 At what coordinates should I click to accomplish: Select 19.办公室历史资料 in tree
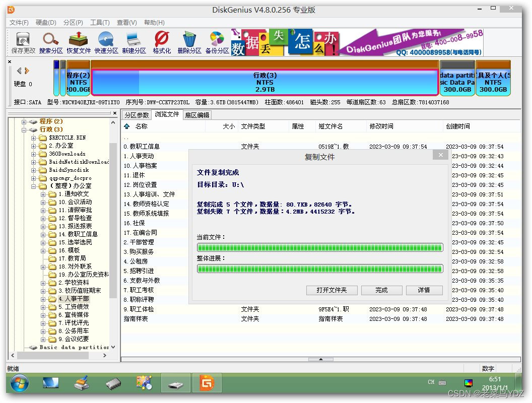(84, 275)
